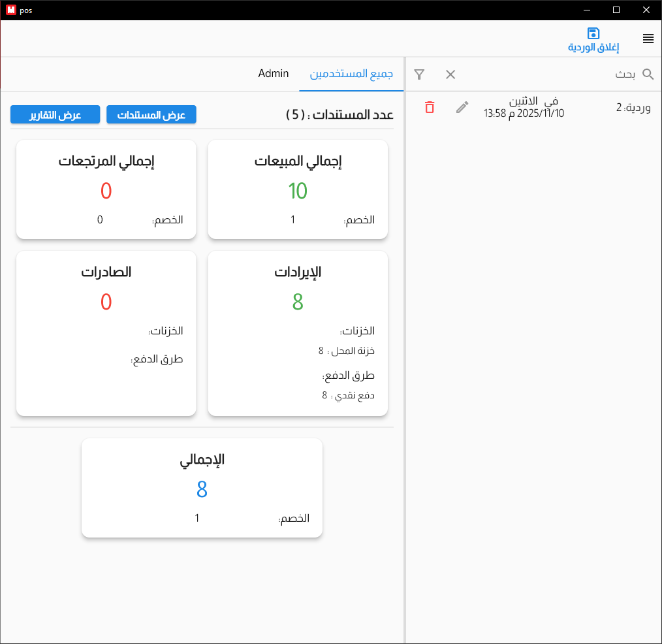Screen dimensions: 662x644
Task: Clear the search with the X icon
Action: tap(450, 74)
